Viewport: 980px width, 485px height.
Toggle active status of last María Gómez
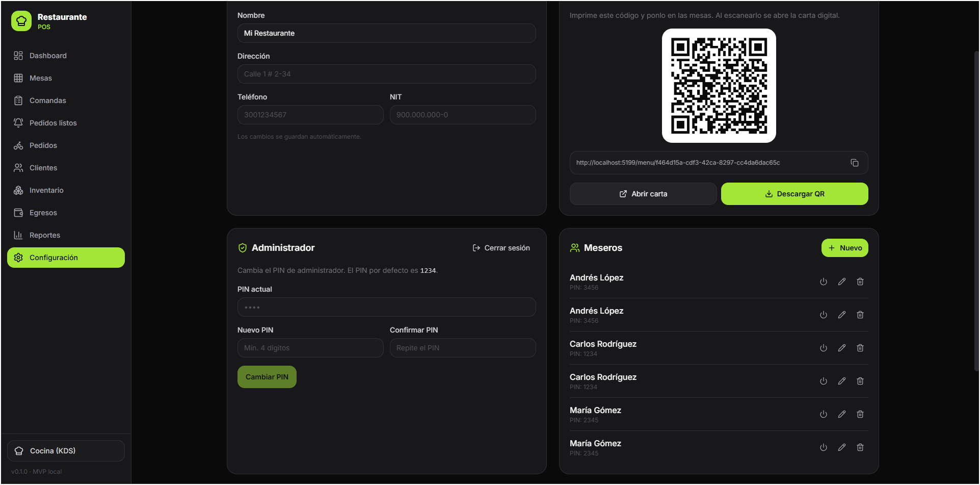tap(824, 447)
